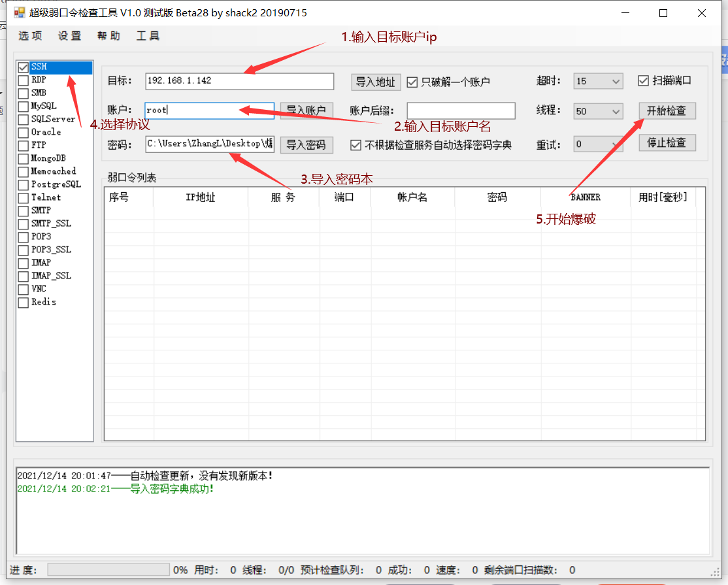Open the 工具 menu

point(148,36)
